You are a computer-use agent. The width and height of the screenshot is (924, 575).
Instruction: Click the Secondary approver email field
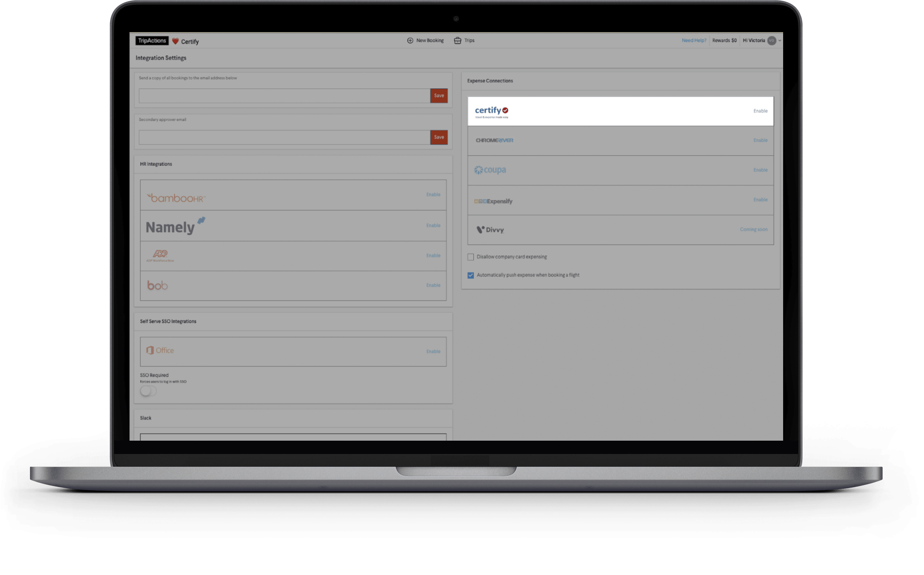pos(284,137)
